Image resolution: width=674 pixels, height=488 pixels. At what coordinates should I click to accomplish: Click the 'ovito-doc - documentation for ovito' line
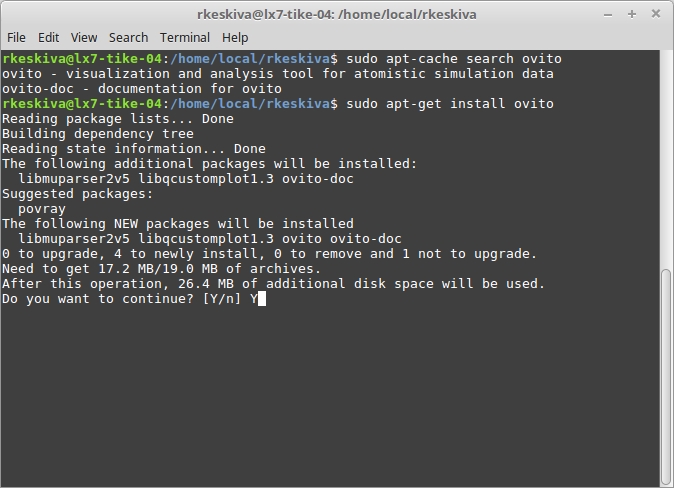pyautogui.click(x=142, y=89)
